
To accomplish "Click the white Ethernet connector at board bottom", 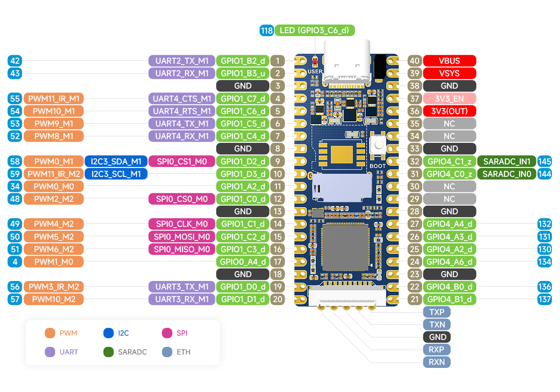I will [x=347, y=297].
